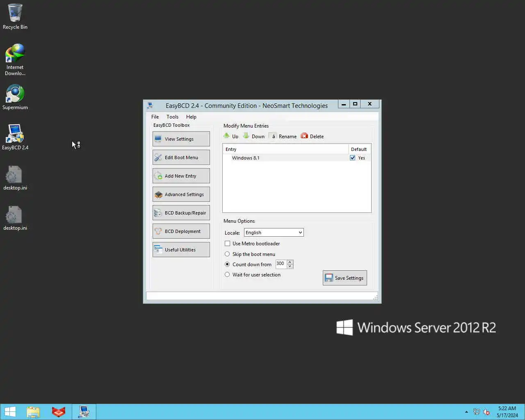Viewport: 525px width, 420px height.
Task: Rename the selected boot entry
Action: coord(283,136)
